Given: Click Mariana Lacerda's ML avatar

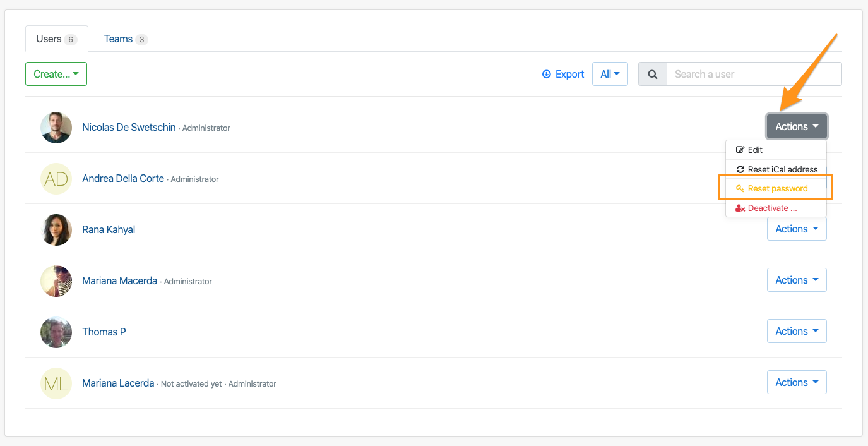Looking at the screenshot, I should 56,383.
